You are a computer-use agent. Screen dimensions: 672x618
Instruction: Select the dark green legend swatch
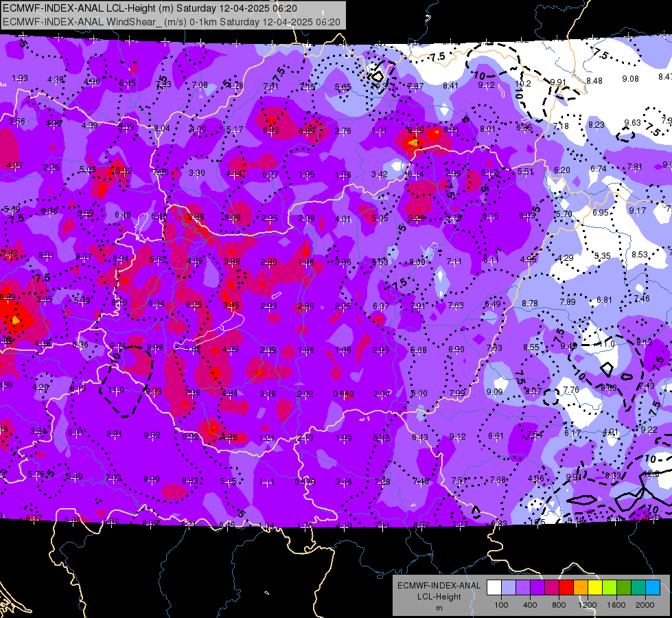click(624, 588)
